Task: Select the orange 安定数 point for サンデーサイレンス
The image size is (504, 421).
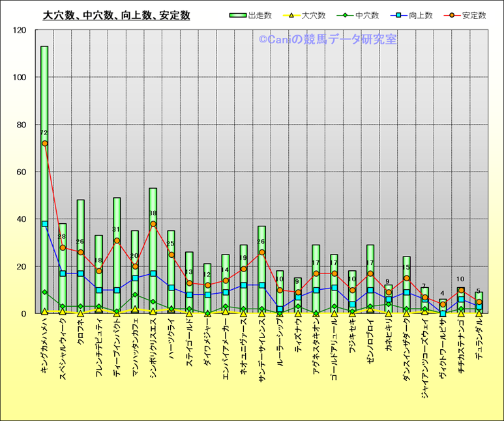Action: (261, 252)
